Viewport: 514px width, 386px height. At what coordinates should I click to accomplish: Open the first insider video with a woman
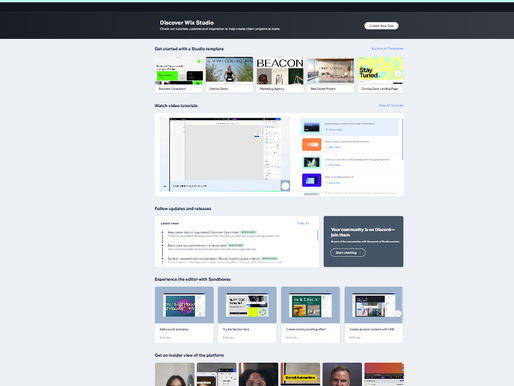[x=175, y=374]
